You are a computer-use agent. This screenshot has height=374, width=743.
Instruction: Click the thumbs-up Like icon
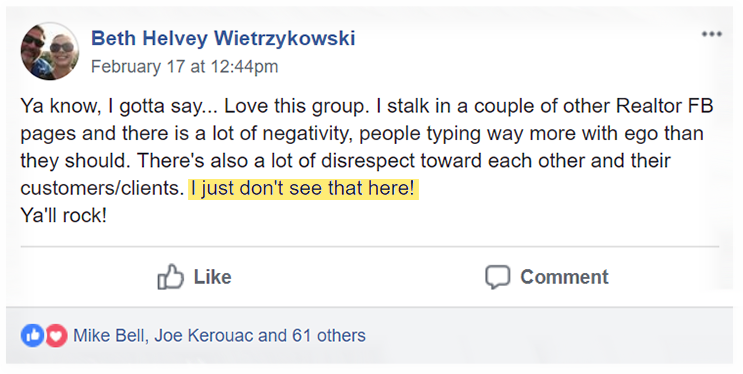tap(170, 276)
